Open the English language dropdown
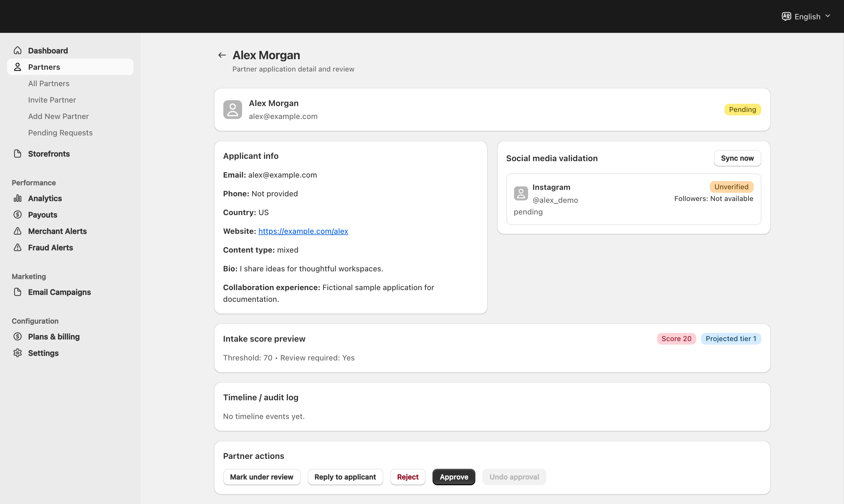 [x=806, y=16]
